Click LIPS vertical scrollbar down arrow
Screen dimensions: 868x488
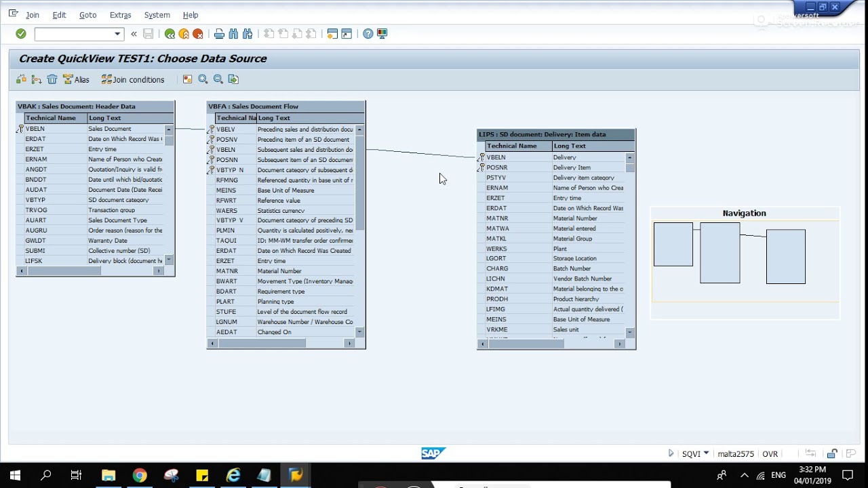point(630,332)
